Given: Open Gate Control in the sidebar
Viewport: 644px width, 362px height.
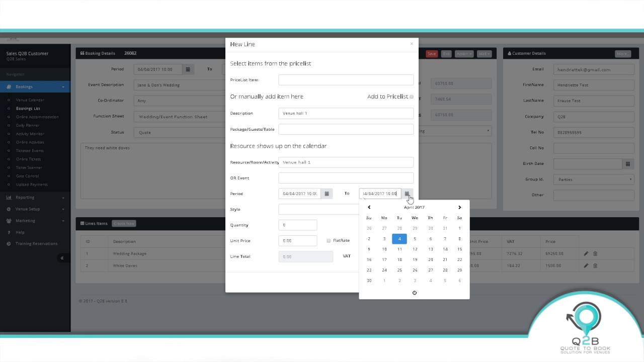Looking at the screenshot, I should (28, 176).
